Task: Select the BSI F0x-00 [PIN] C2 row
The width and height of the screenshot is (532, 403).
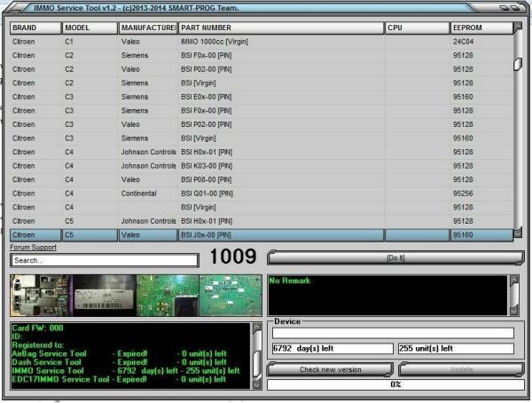Action: (x=262, y=55)
